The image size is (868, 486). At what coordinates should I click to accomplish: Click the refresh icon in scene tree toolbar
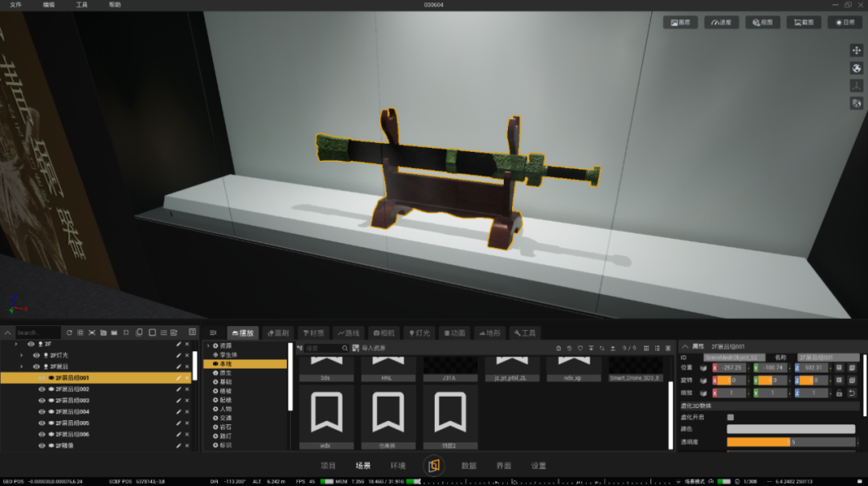point(69,333)
